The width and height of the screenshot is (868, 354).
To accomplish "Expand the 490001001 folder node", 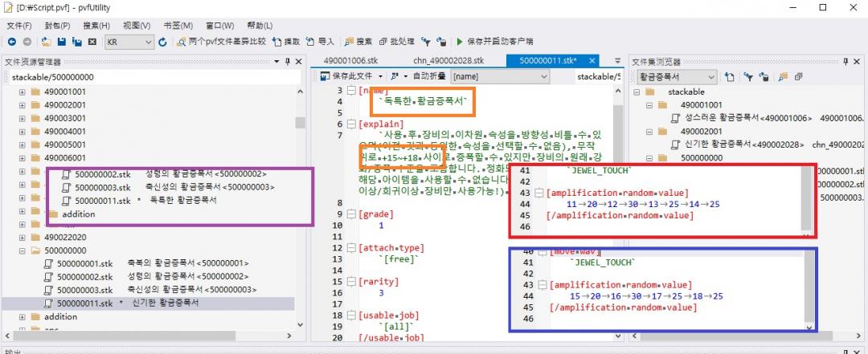I will point(23,92).
